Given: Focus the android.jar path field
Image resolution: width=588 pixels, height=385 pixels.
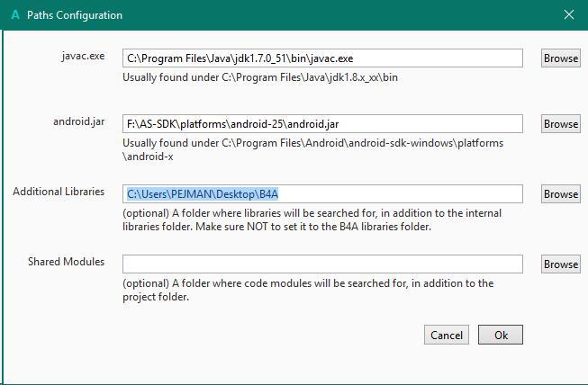Looking at the screenshot, I should click(322, 124).
